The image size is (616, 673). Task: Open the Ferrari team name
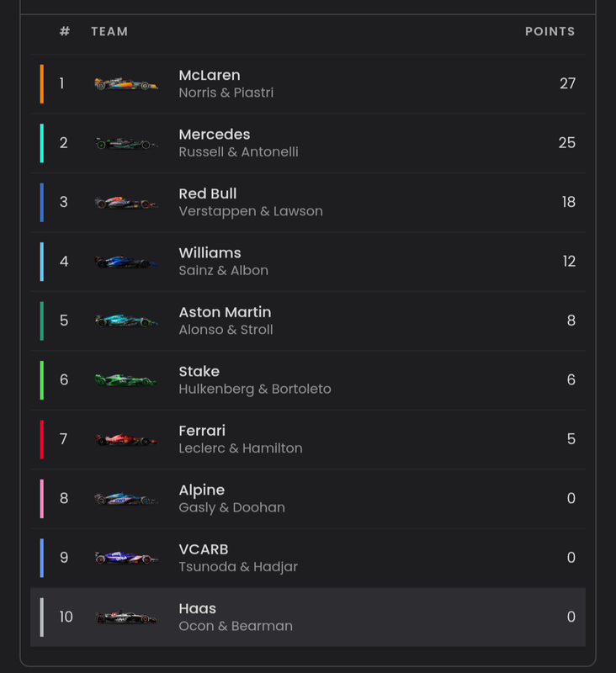pos(202,431)
